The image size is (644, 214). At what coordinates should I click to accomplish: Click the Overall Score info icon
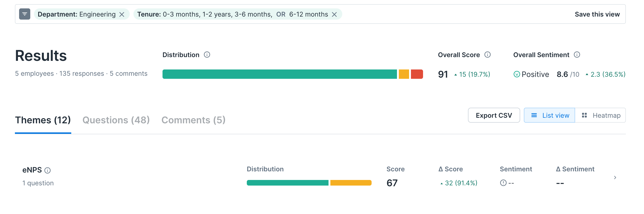tap(487, 55)
